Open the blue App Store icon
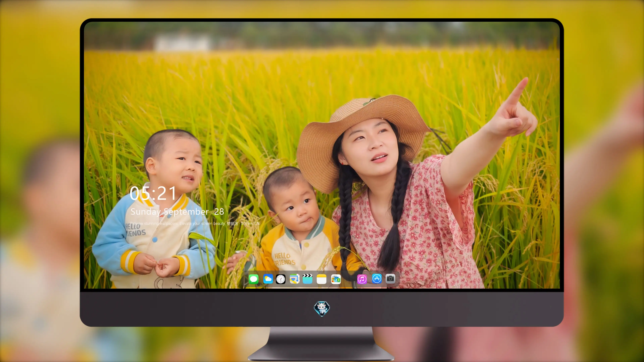This screenshot has height=362, width=644. click(x=377, y=279)
